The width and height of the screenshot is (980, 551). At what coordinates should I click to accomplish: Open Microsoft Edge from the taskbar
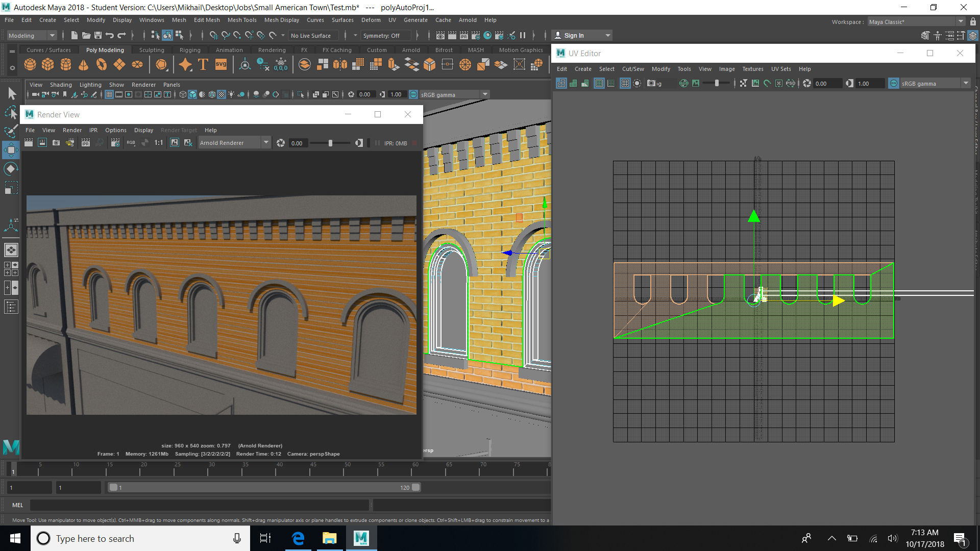[x=298, y=538]
